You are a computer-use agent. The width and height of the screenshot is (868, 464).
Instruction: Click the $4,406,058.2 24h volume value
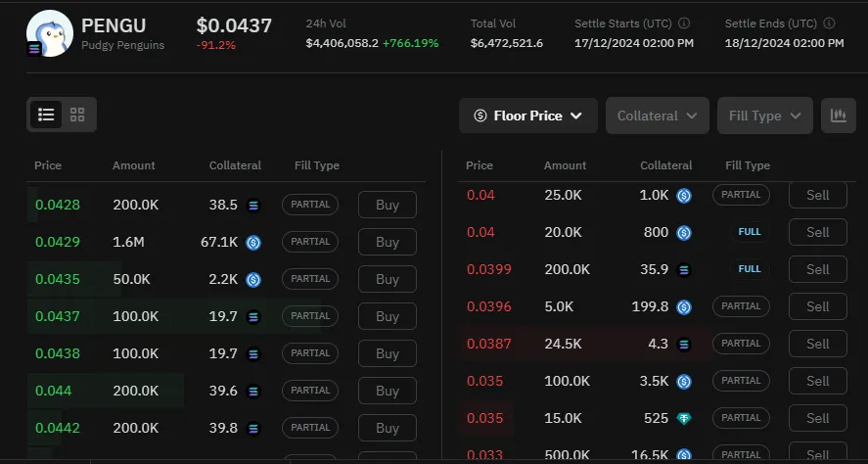343,43
